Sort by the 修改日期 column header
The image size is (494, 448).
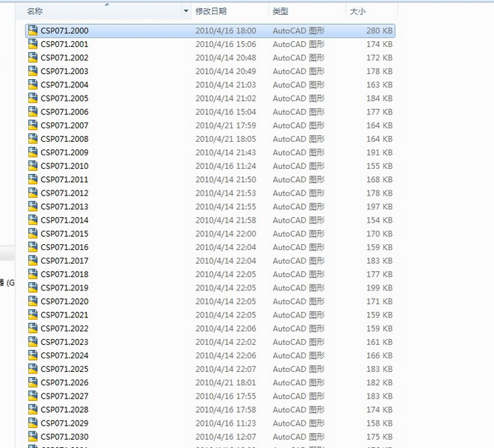pos(211,11)
